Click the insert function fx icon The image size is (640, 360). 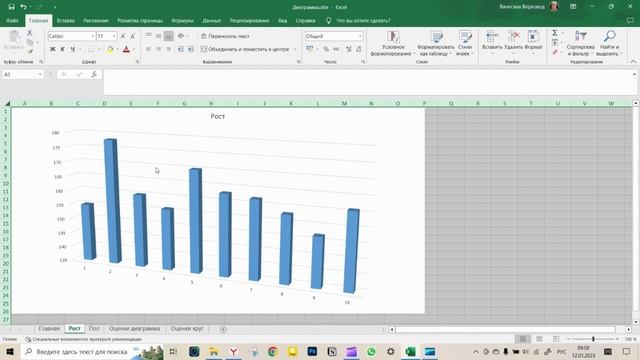click(x=94, y=74)
